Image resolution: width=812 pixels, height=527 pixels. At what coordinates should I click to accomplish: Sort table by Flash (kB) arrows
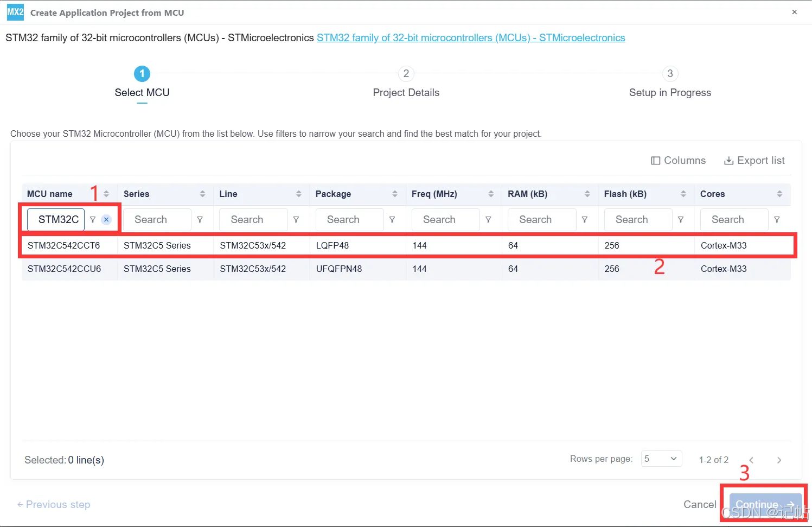point(683,194)
